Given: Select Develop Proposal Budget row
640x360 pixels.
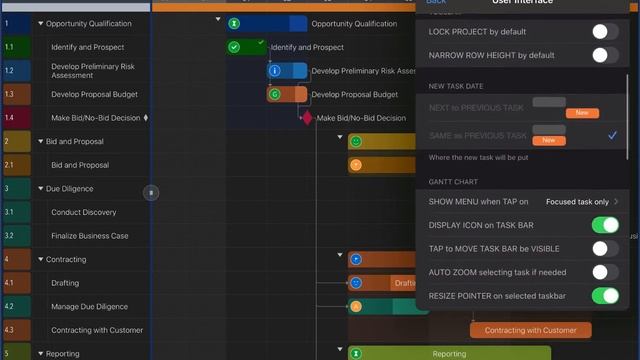Looking at the screenshot, I should (94, 94).
